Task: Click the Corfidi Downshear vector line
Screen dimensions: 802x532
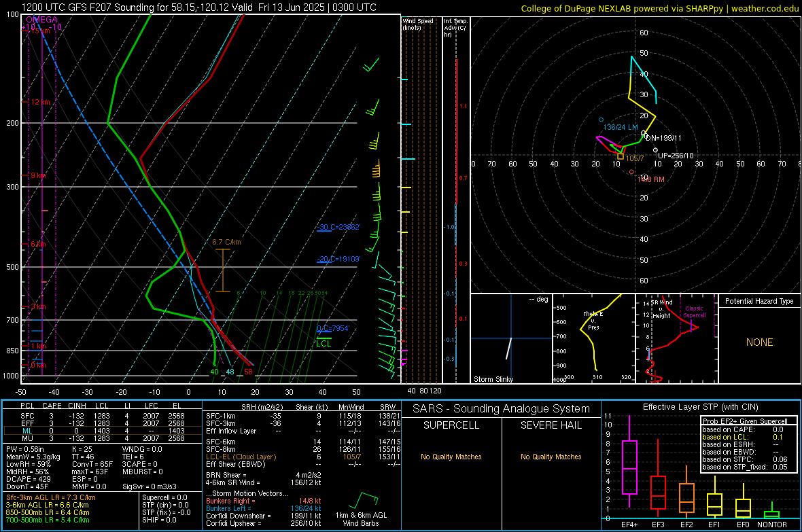Action: [264, 516]
